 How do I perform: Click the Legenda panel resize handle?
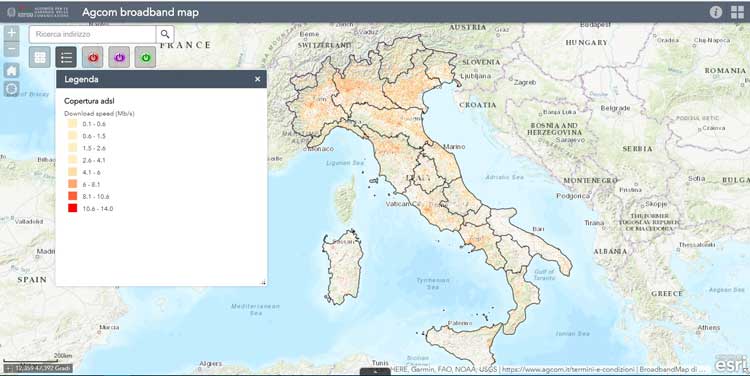click(263, 282)
